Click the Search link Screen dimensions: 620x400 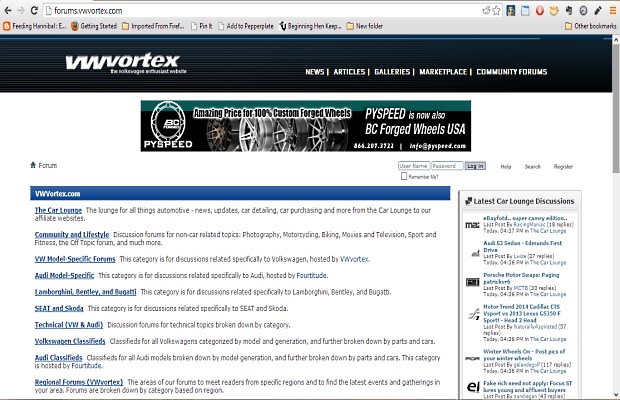pos(533,166)
